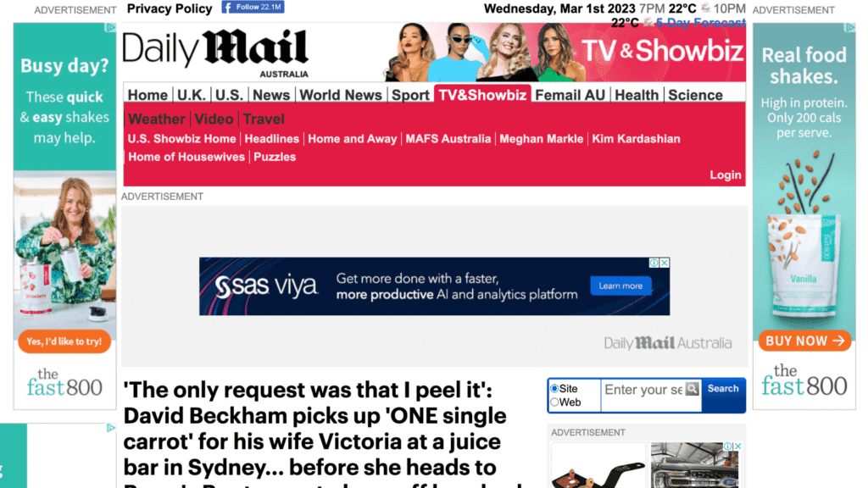Click the Facebook Follow button

(x=253, y=7)
